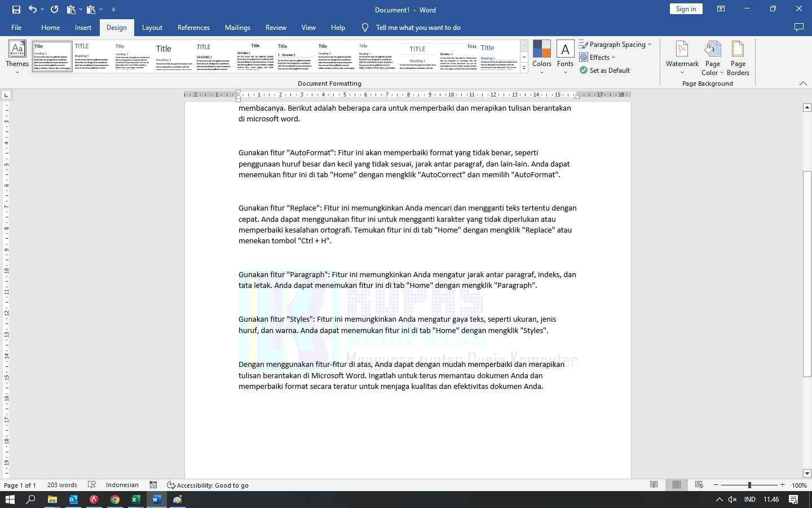812x508 pixels.
Task: Click the vertical scrollbar up arrow
Action: (x=807, y=107)
